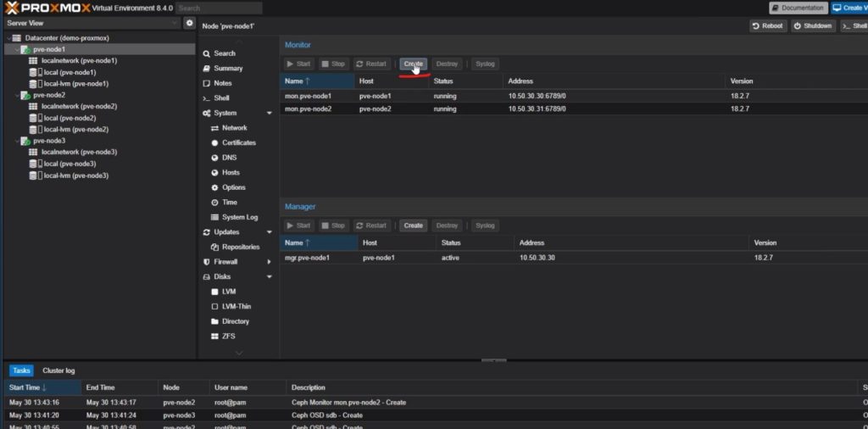
Task: Click Syslog in the Monitor toolbar
Action: pos(485,64)
